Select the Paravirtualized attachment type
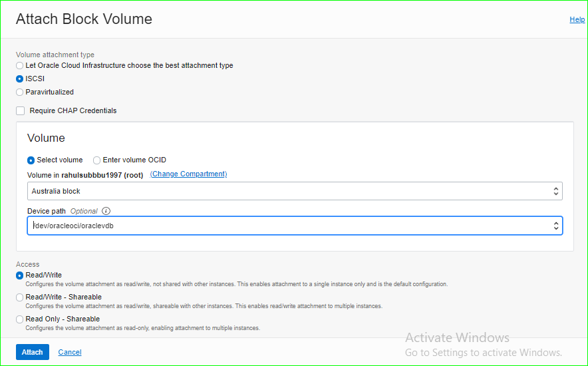588x366 pixels. 20,92
